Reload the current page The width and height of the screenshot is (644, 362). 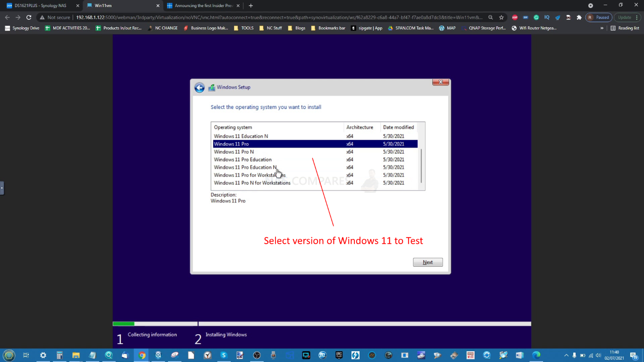coord(29,17)
